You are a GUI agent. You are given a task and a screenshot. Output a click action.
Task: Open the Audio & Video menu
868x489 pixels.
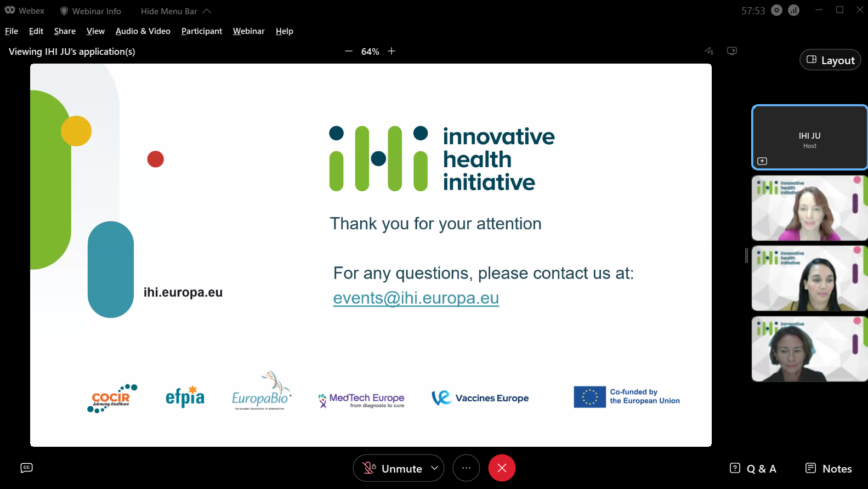[x=143, y=31]
